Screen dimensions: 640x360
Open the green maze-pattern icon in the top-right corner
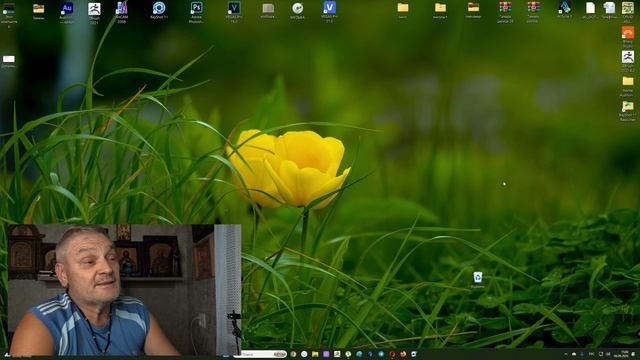click(x=628, y=7)
